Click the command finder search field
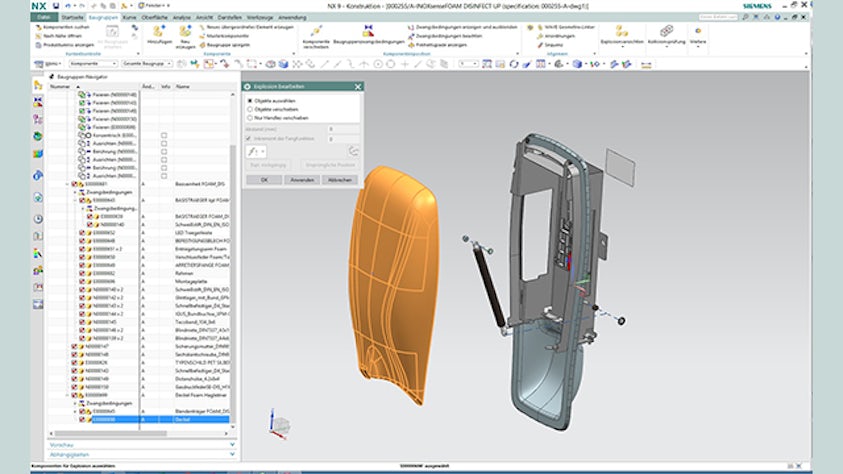Image resolution: width=843 pixels, height=474 pixels. point(718,17)
